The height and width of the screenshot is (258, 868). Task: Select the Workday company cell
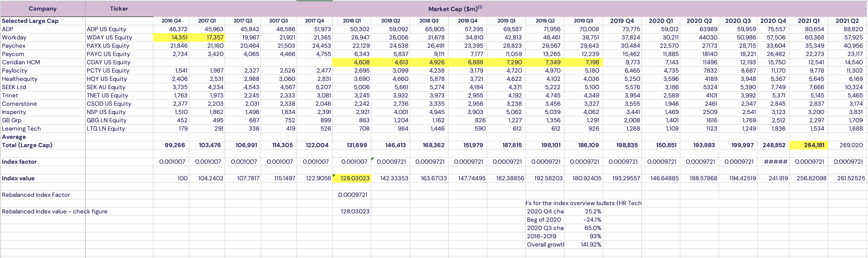coord(43,37)
